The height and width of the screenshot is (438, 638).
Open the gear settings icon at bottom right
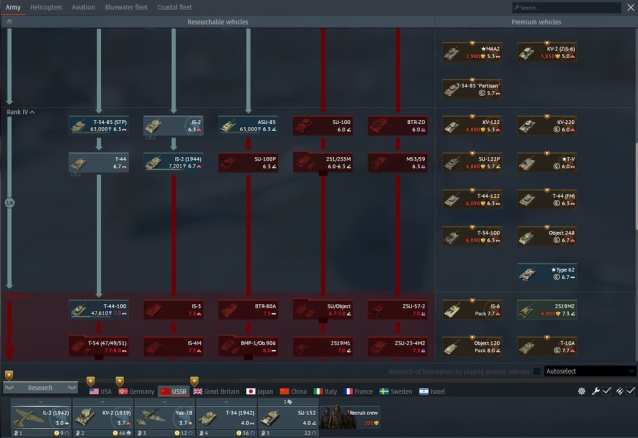coord(582,391)
